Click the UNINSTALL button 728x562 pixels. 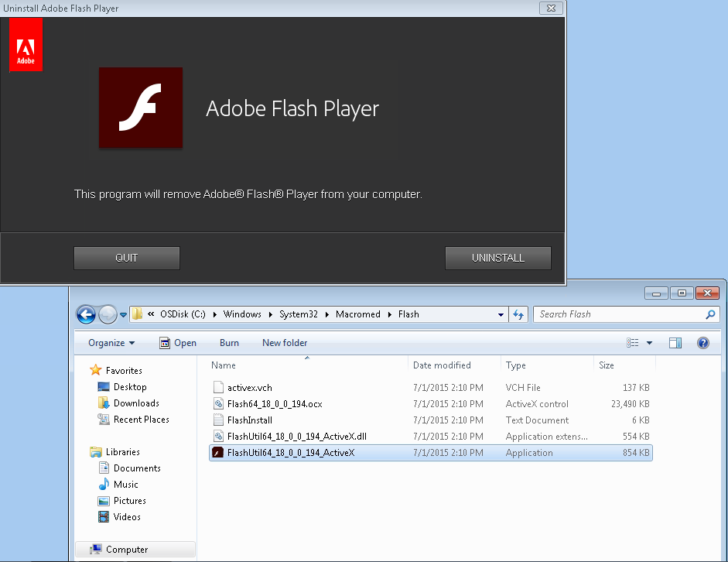[497, 258]
